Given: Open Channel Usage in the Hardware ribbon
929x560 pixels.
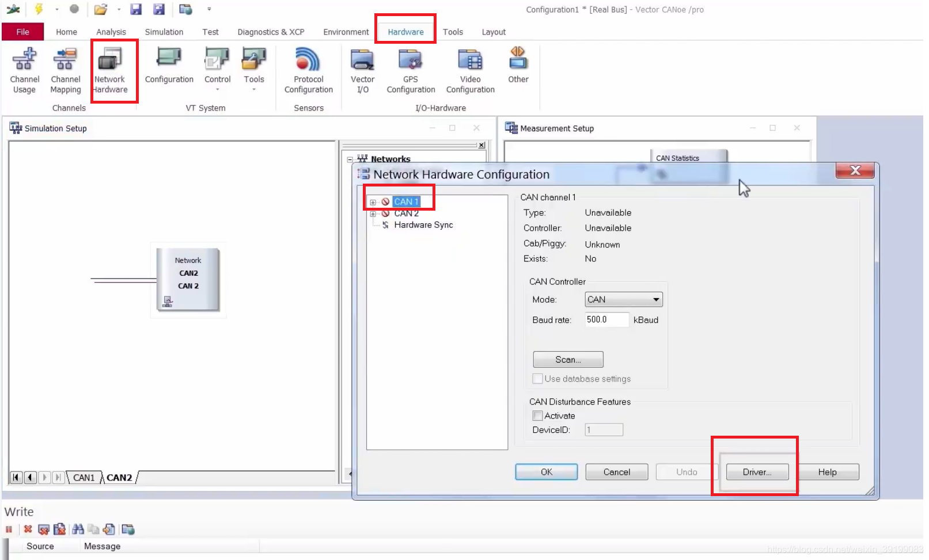Looking at the screenshot, I should pyautogui.click(x=25, y=70).
